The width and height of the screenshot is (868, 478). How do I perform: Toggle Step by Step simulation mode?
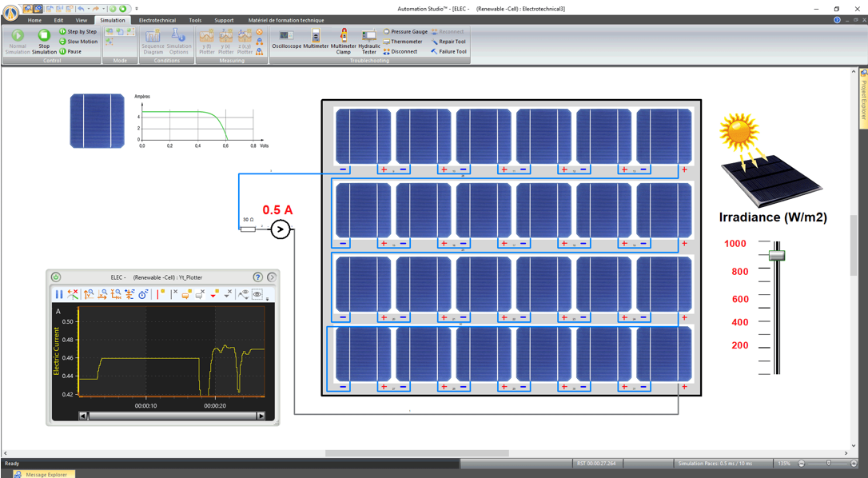pyautogui.click(x=78, y=32)
